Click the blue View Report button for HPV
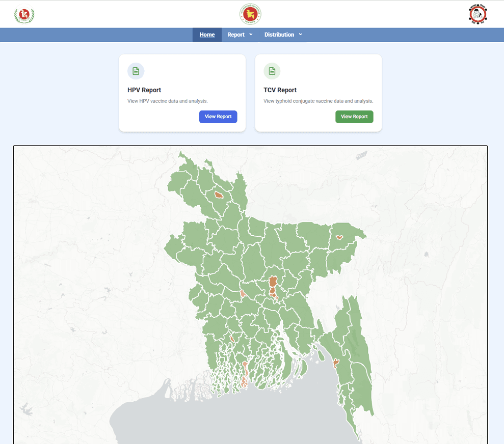504x444 pixels. point(218,117)
